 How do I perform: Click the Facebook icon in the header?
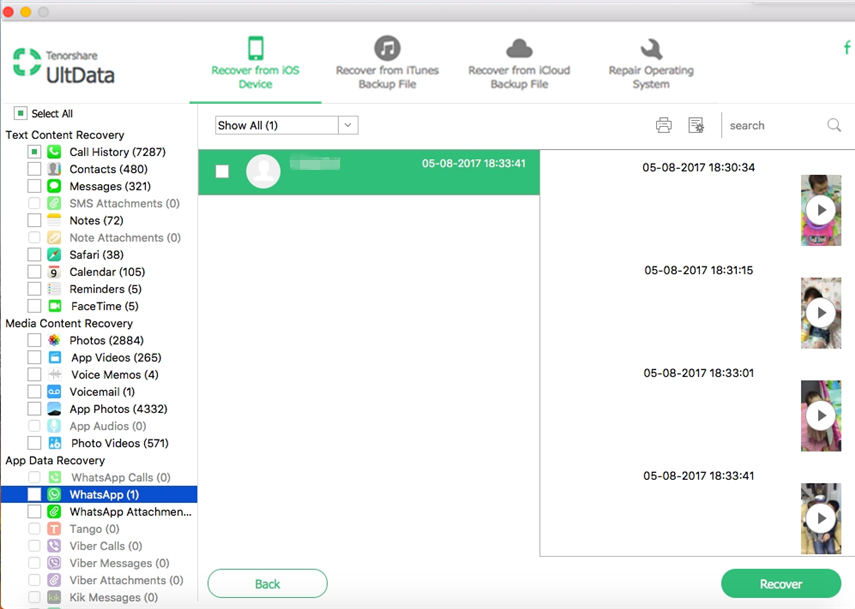[847, 47]
